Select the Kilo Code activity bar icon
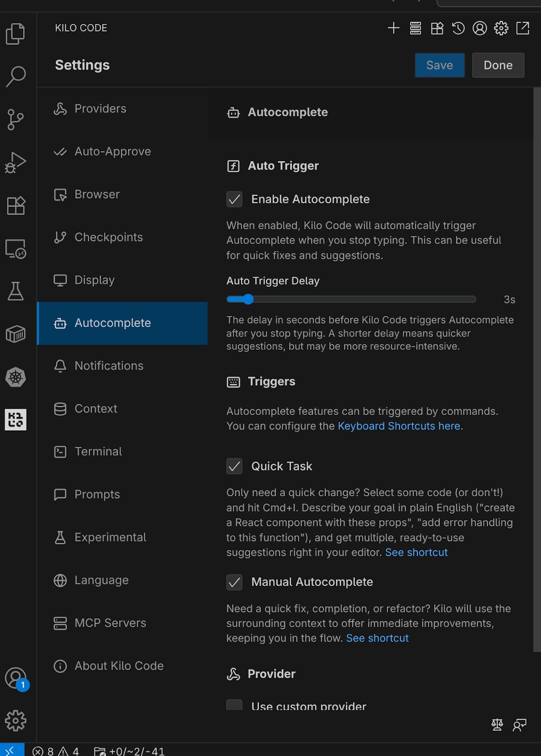This screenshot has width=541, height=756. [16, 420]
